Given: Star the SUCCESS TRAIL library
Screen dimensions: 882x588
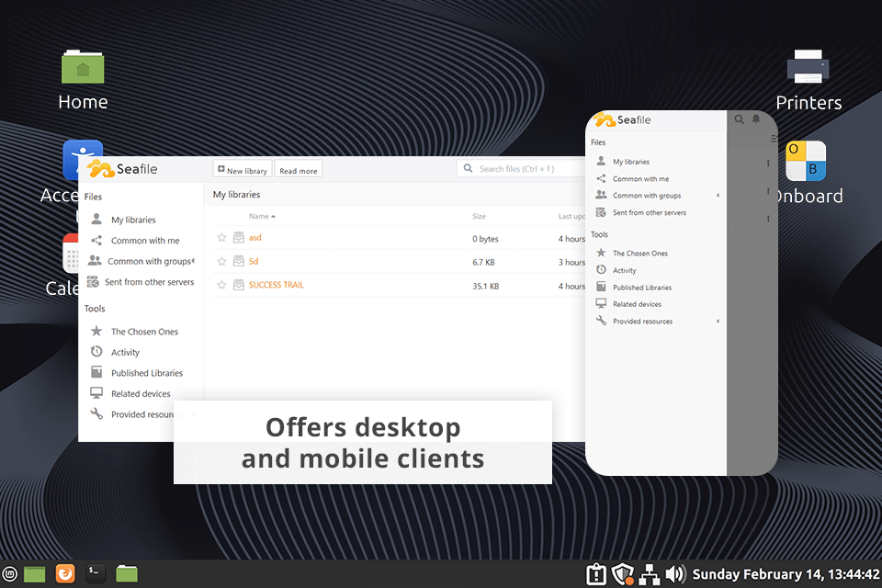Looking at the screenshot, I should (221, 285).
